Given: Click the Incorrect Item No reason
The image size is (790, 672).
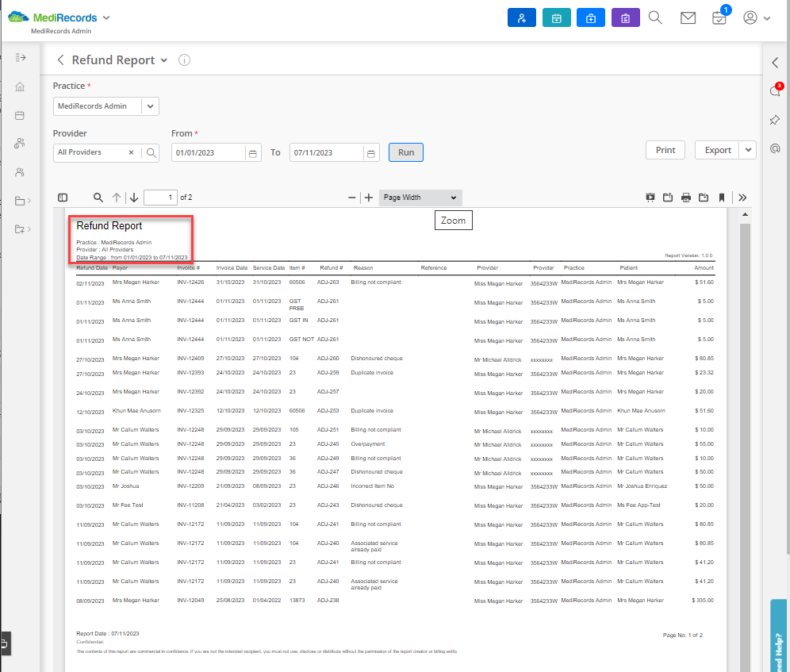Looking at the screenshot, I should pos(372,486).
